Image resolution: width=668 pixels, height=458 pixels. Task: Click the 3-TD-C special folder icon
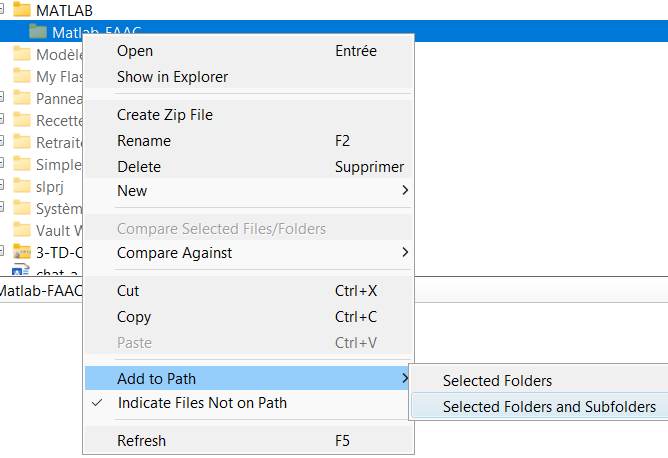[x=22, y=252]
